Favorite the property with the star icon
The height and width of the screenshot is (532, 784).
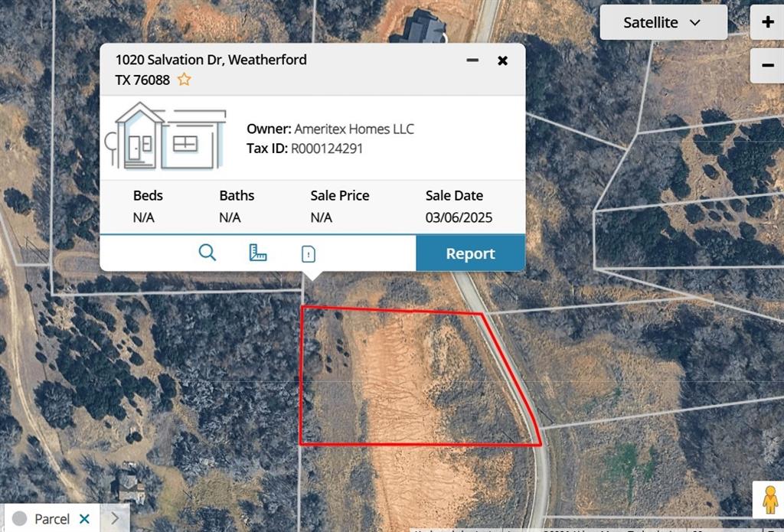point(185,80)
